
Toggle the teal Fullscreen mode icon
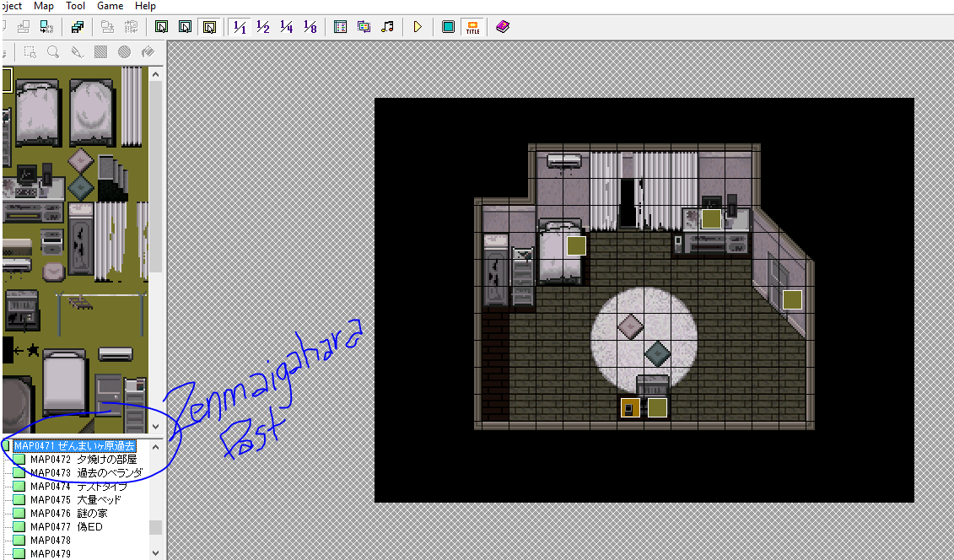(449, 27)
